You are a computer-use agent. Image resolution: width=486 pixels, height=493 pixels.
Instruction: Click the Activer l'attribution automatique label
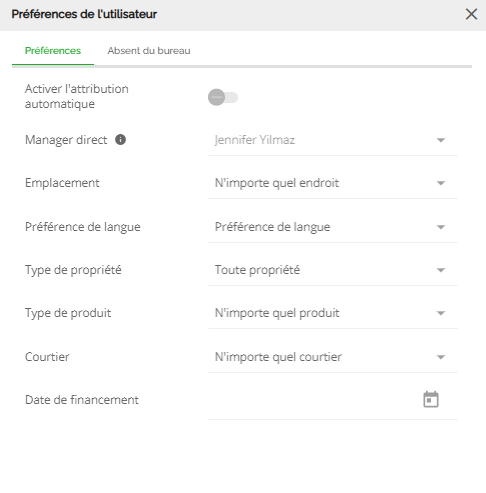[x=77, y=96]
